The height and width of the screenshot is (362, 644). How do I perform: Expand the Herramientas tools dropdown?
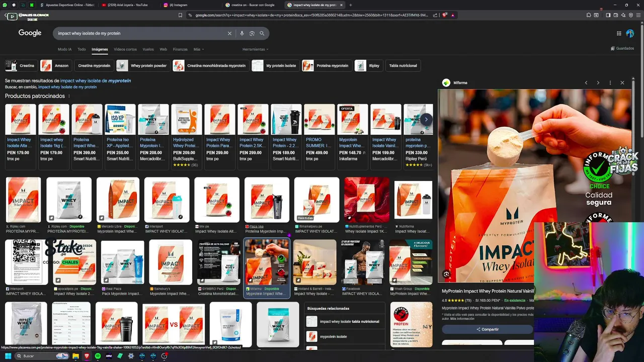255,49
